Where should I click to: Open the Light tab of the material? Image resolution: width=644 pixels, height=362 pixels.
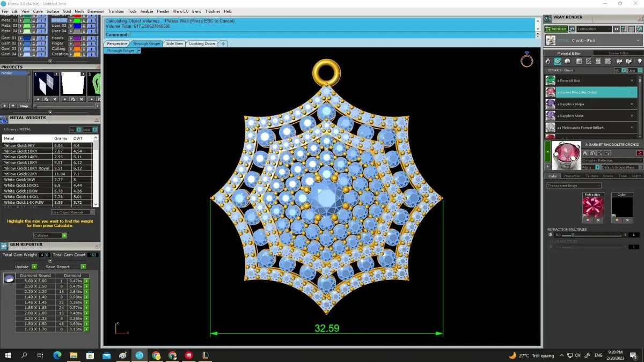point(636,176)
